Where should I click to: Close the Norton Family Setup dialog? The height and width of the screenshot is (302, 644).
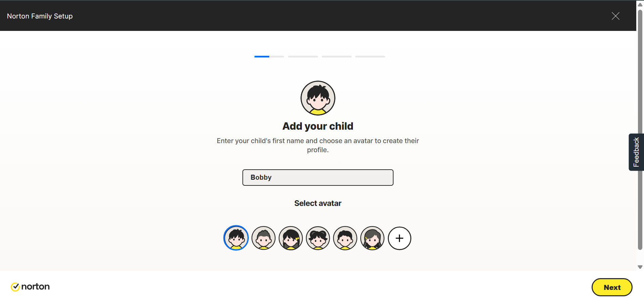[x=615, y=16]
